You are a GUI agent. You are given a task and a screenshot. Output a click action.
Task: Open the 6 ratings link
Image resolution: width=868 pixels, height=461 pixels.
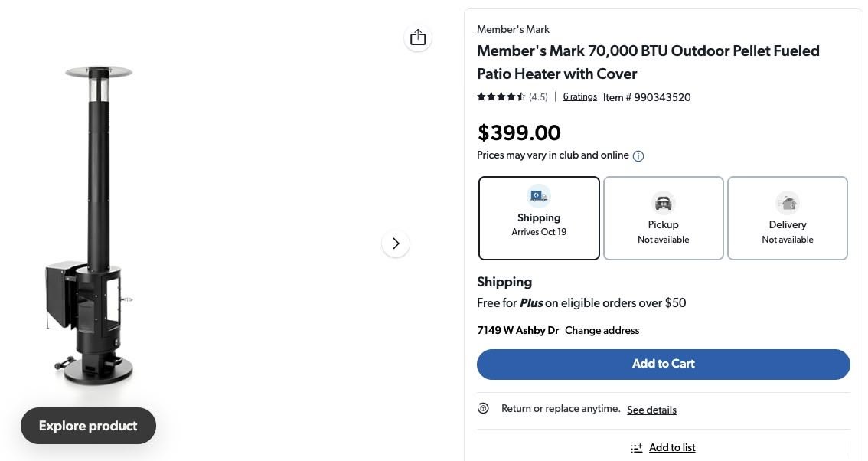tap(579, 96)
